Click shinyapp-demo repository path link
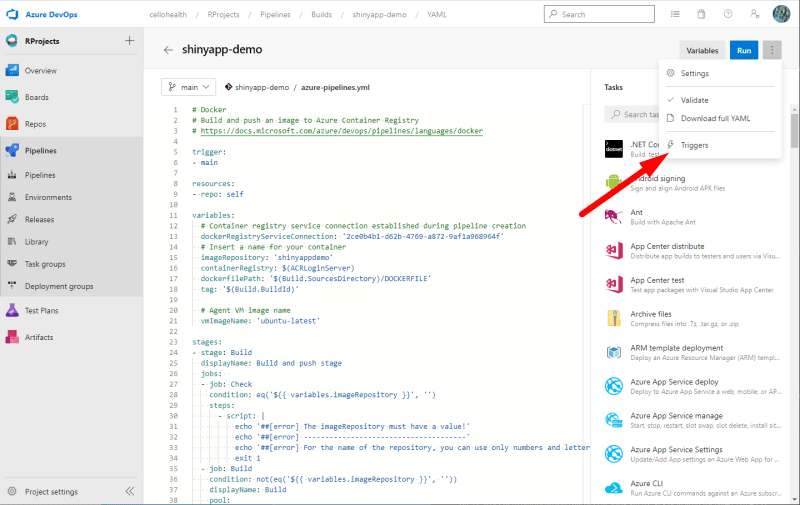Image resolution: width=800 pixels, height=505 pixels. 262,87
